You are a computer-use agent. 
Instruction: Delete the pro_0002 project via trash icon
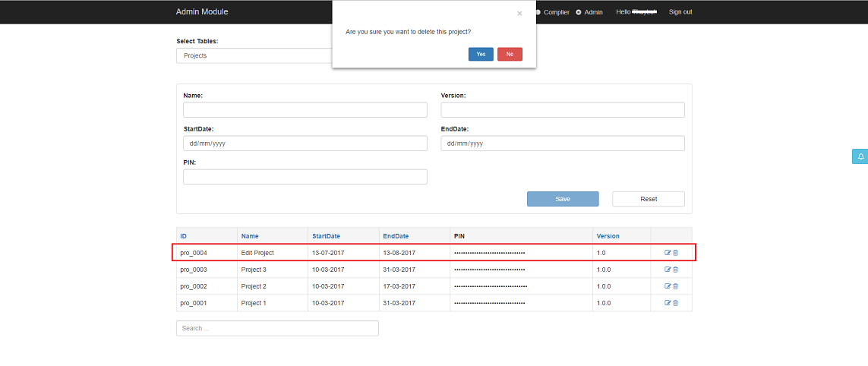coord(675,286)
